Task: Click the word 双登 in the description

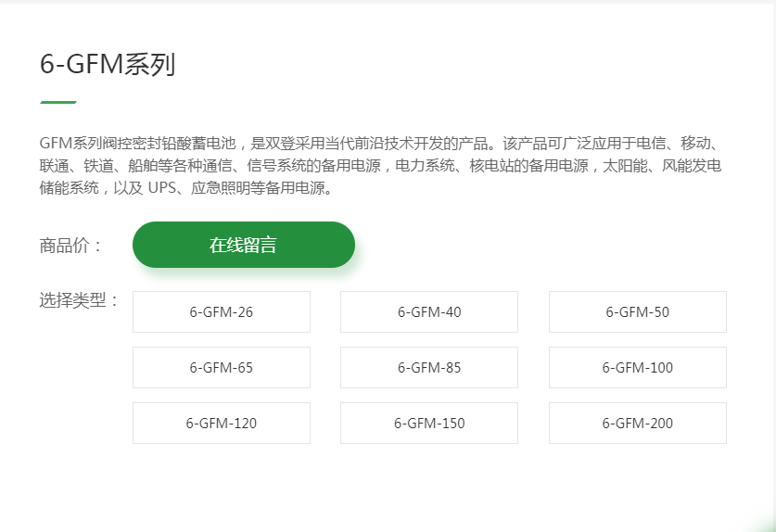Action: click(279, 144)
